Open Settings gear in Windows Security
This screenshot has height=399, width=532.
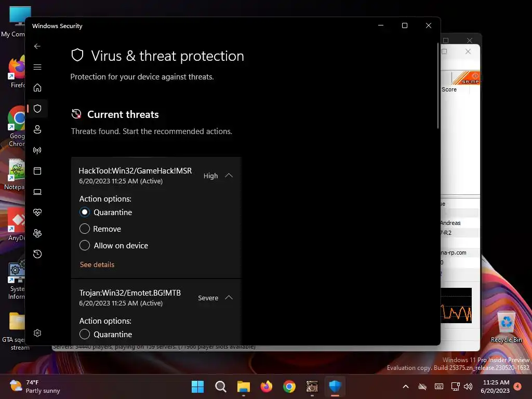(37, 333)
